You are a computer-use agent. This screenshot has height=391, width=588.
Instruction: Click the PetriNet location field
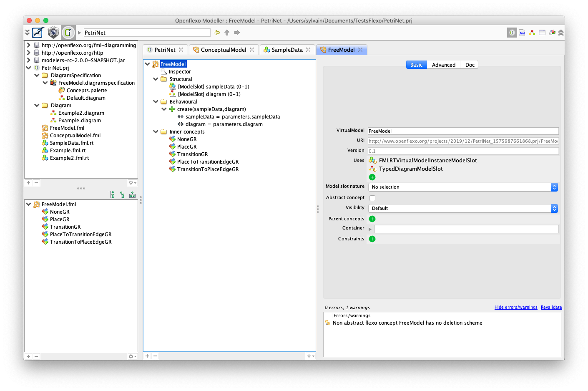pyautogui.click(x=147, y=33)
